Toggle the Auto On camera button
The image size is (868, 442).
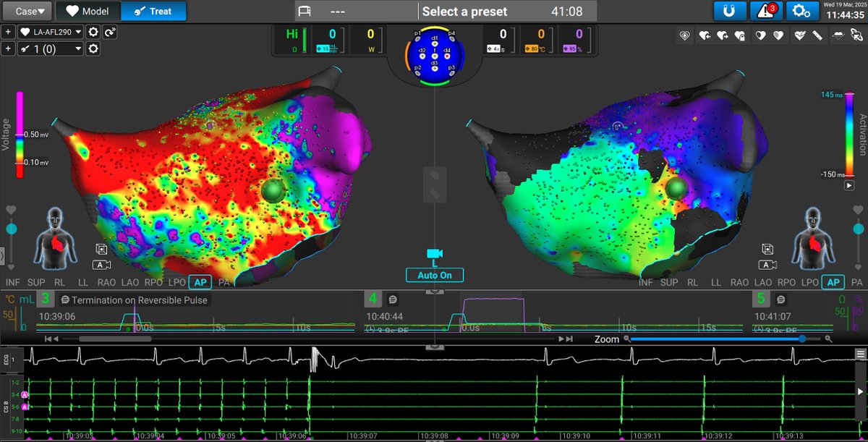[x=434, y=275]
